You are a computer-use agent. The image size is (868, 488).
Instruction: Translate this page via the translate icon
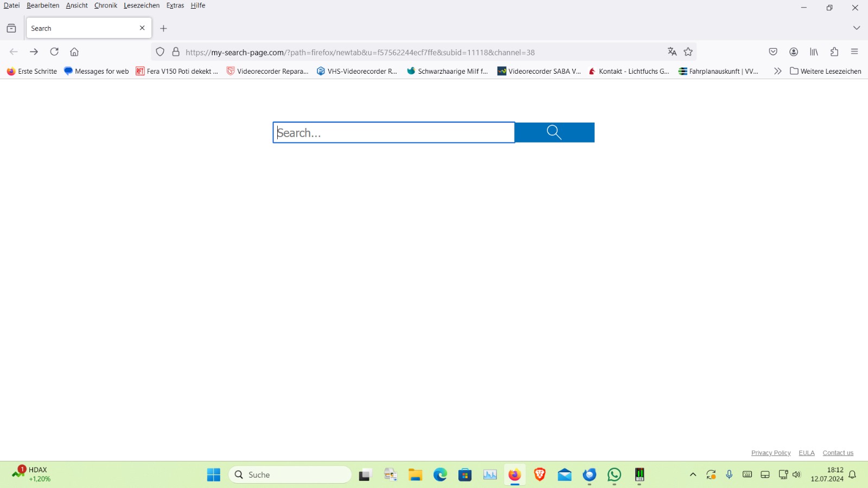[672, 52]
